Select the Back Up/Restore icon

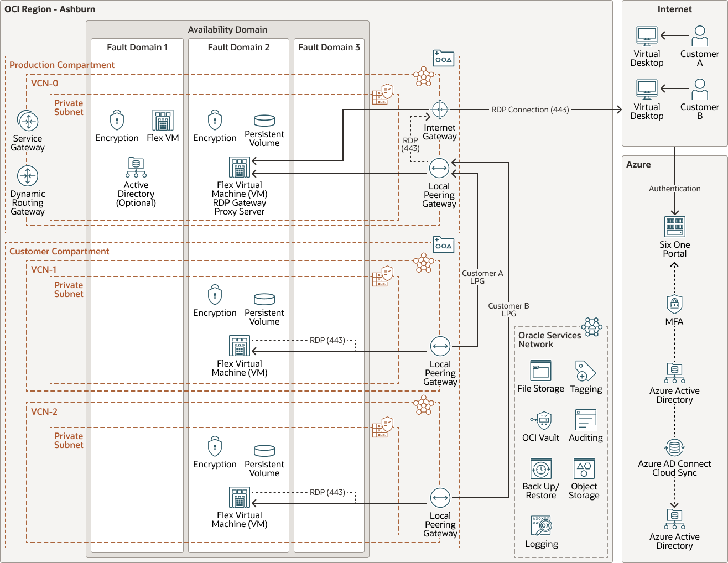(x=540, y=467)
